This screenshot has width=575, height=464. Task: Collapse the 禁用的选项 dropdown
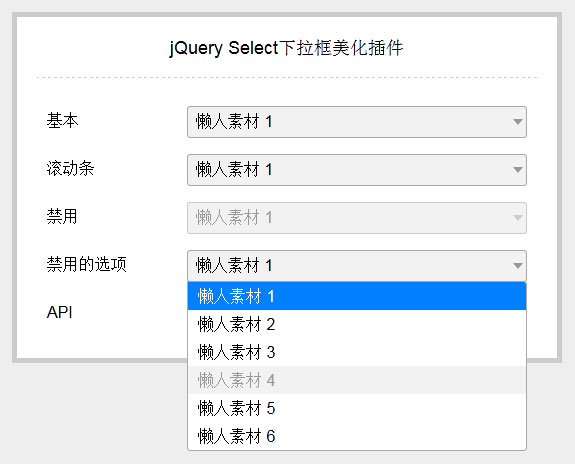tap(357, 266)
